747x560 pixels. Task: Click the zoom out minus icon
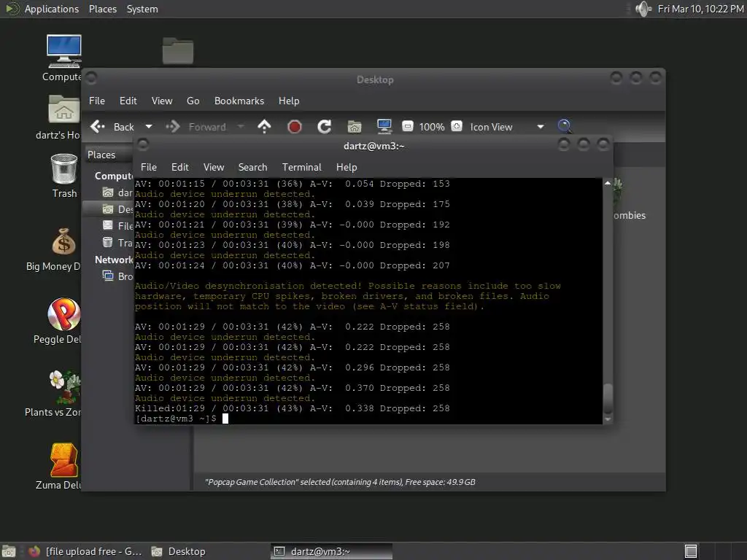(407, 126)
